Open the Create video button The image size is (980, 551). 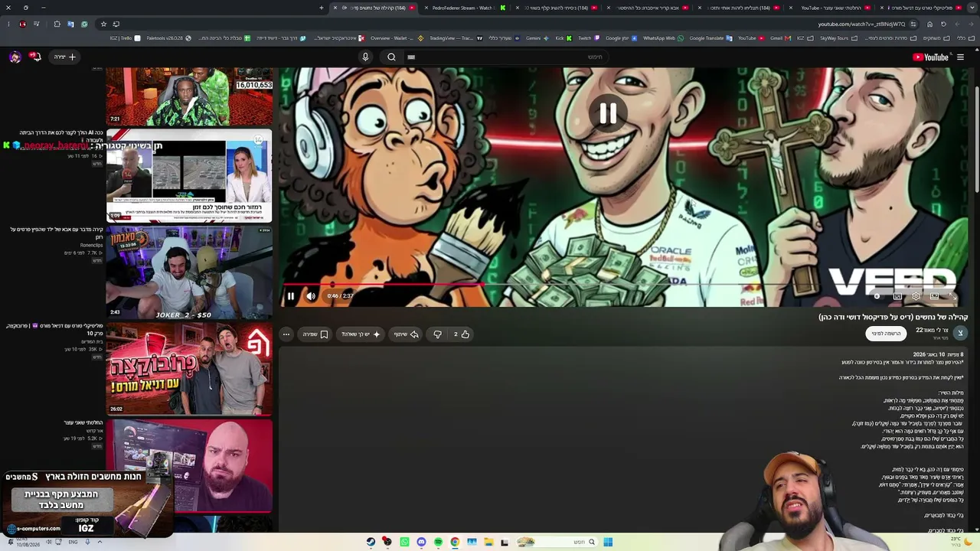tap(65, 57)
